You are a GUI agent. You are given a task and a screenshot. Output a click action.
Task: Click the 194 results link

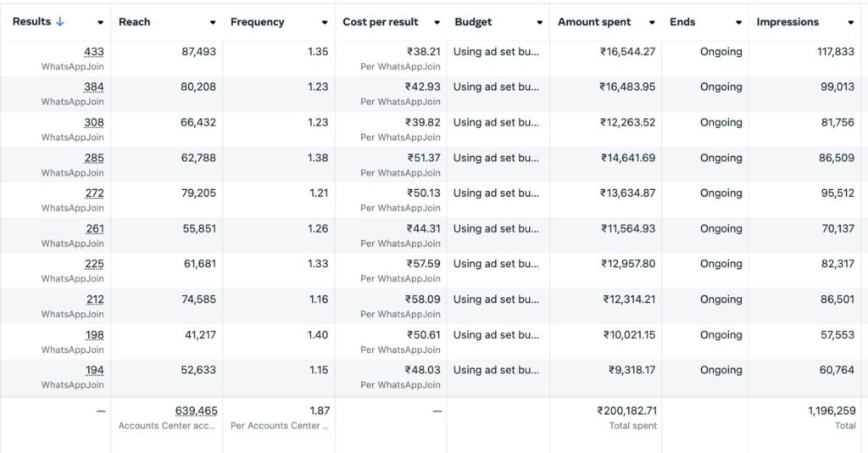click(x=94, y=370)
